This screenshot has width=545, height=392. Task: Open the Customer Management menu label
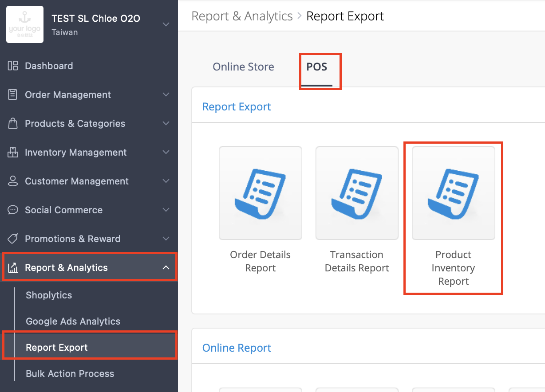pos(77,181)
